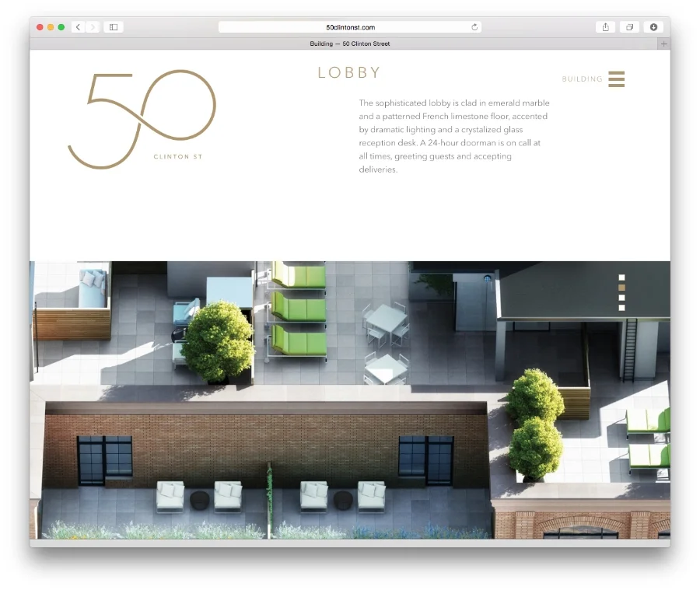Click the 50clintonst.com address bar
This screenshot has width=700, height=590.
coord(350,27)
